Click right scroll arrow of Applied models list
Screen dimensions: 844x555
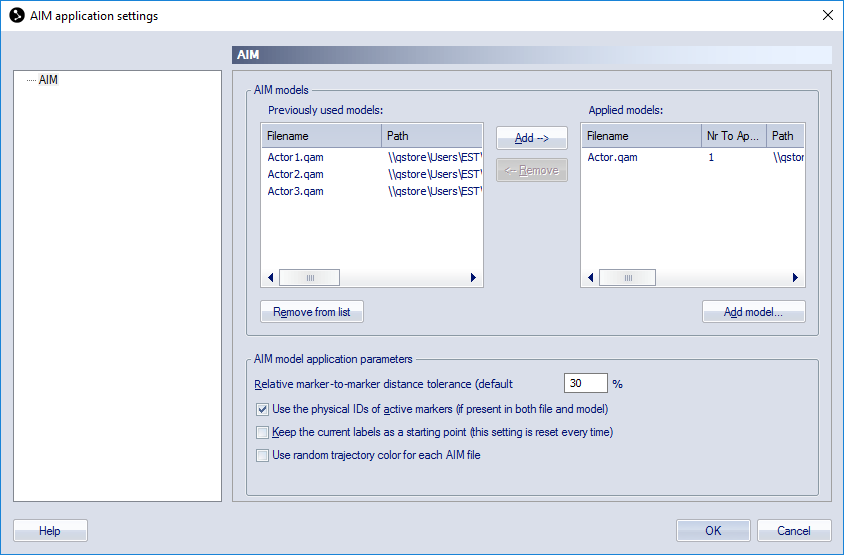[x=795, y=278]
